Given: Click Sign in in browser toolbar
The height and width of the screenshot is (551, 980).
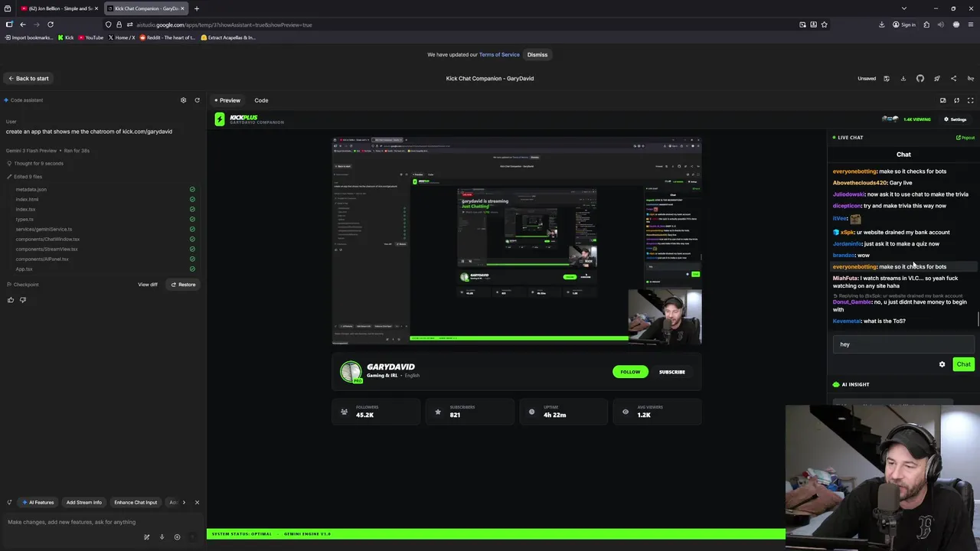Looking at the screenshot, I should pos(905,24).
